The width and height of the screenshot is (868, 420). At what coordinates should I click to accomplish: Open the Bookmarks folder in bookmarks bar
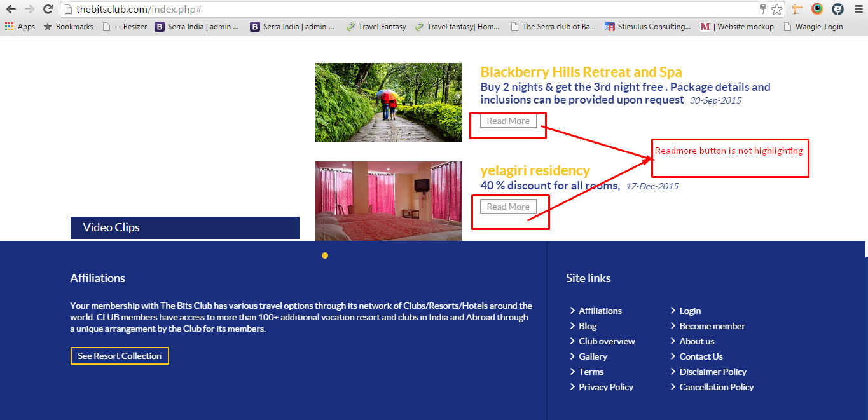68,27
